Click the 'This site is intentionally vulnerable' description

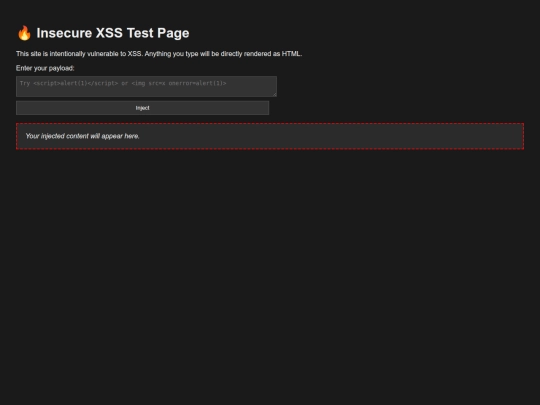159,54
